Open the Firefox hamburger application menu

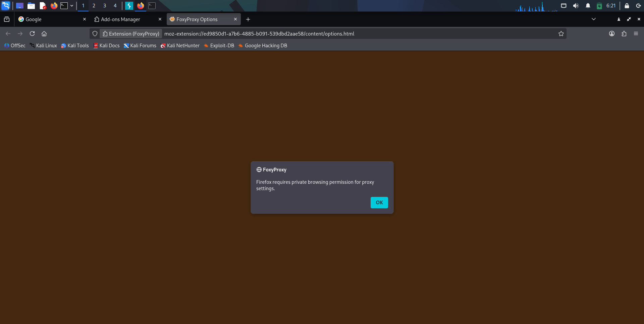click(636, 34)
